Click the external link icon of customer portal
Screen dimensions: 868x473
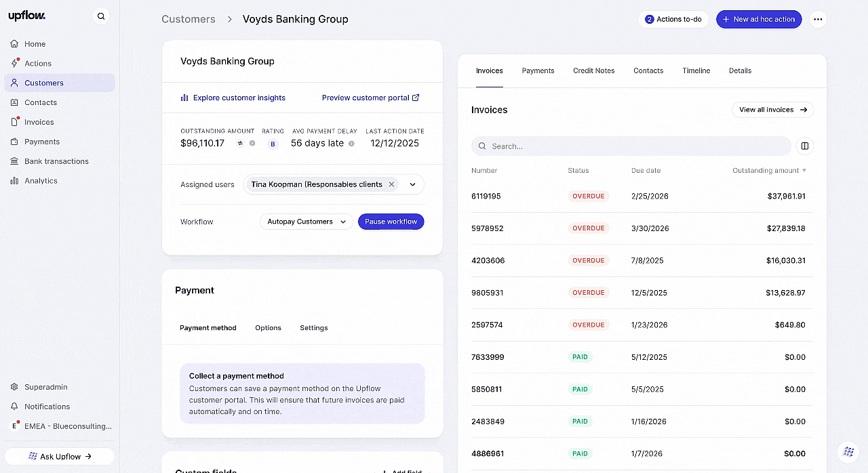(x=416, y=98)
